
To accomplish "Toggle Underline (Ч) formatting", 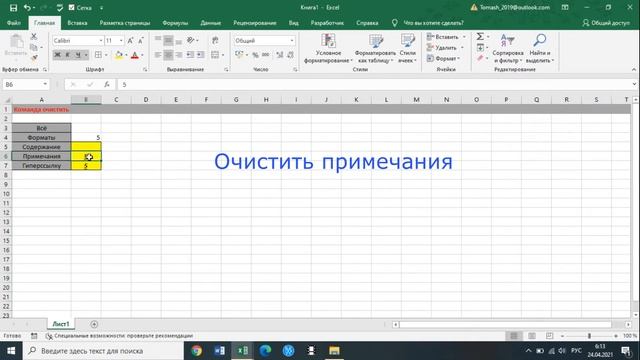I will pyautogui.click(x=78, y=55).
